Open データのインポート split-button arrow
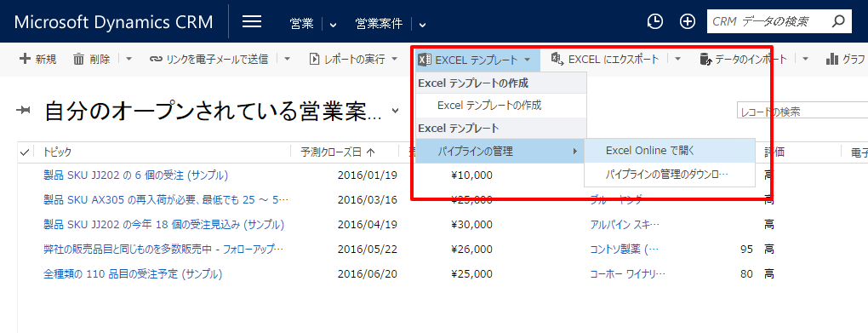 coord(805,59)
